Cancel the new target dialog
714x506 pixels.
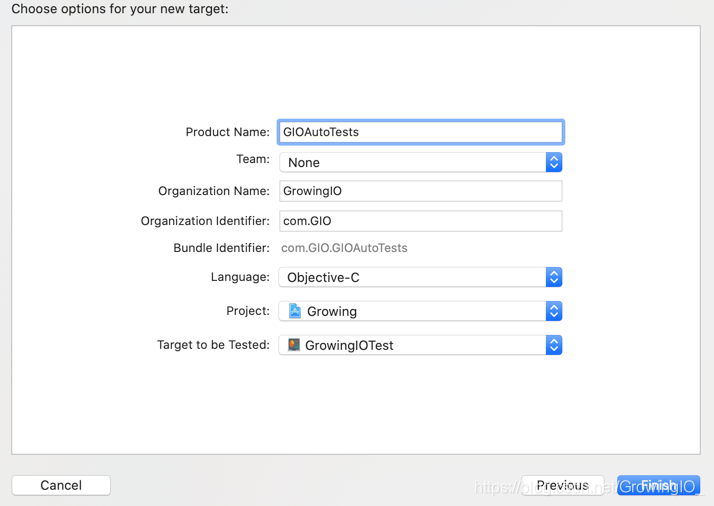[x=61, y=485]
